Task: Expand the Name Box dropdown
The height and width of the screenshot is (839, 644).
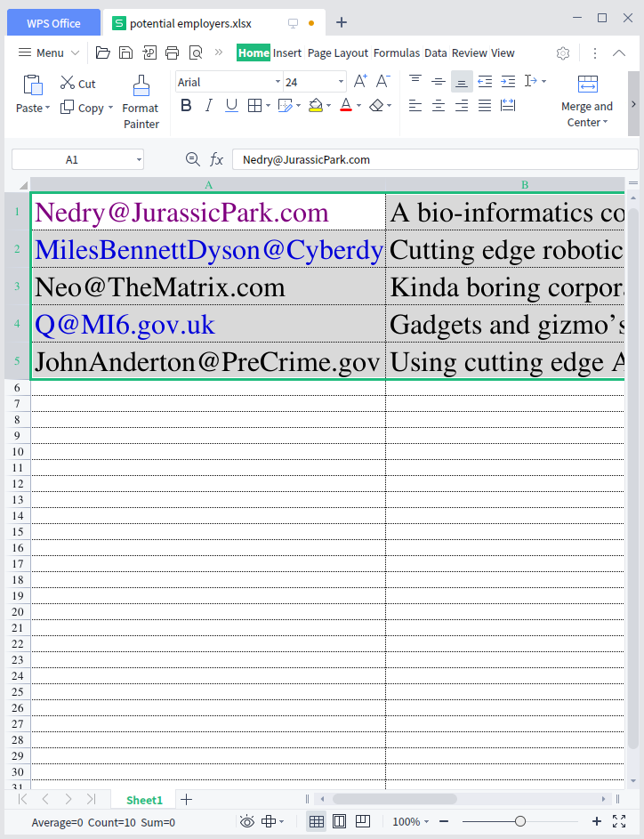Action: tap(139, 159)
